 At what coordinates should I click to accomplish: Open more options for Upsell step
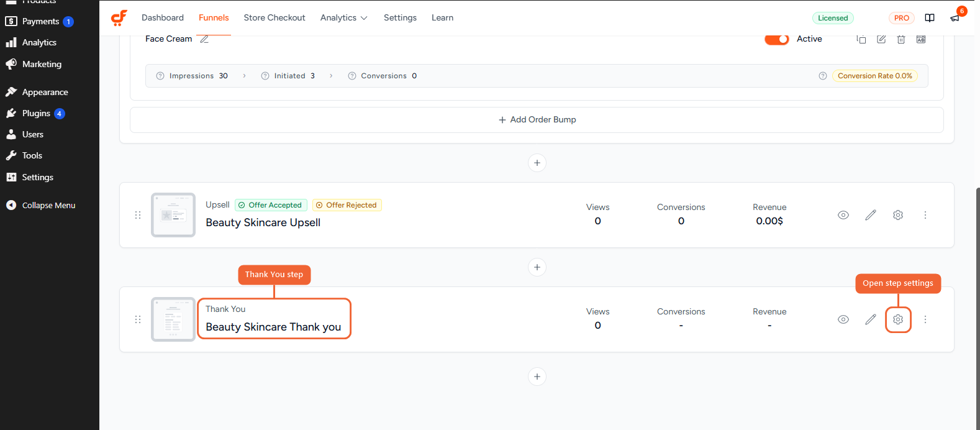point(925,215)
